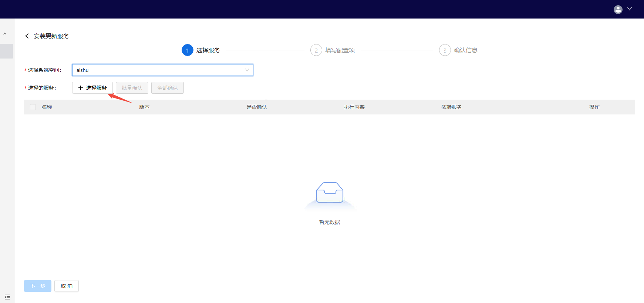Click the 依赖服务 column header
Image resolution: width=644 pixels, height=303 pixels.
(x=451, y=107)
